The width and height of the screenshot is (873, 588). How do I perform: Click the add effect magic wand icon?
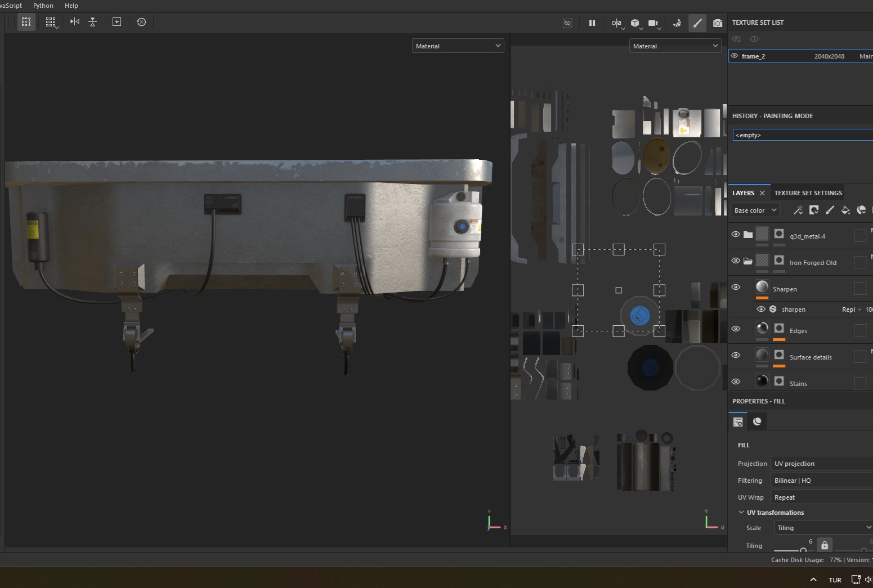(x=798, y=210)
